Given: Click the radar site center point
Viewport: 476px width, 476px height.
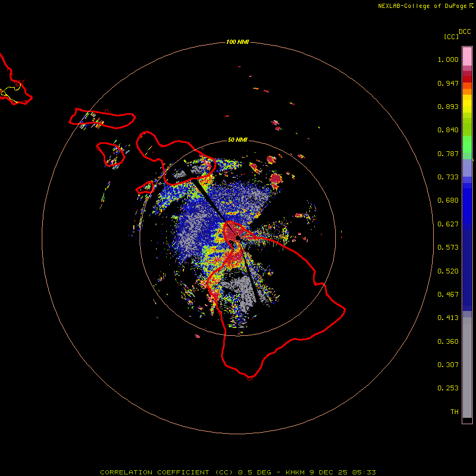Looking at the screenshot, I should 238,238.
